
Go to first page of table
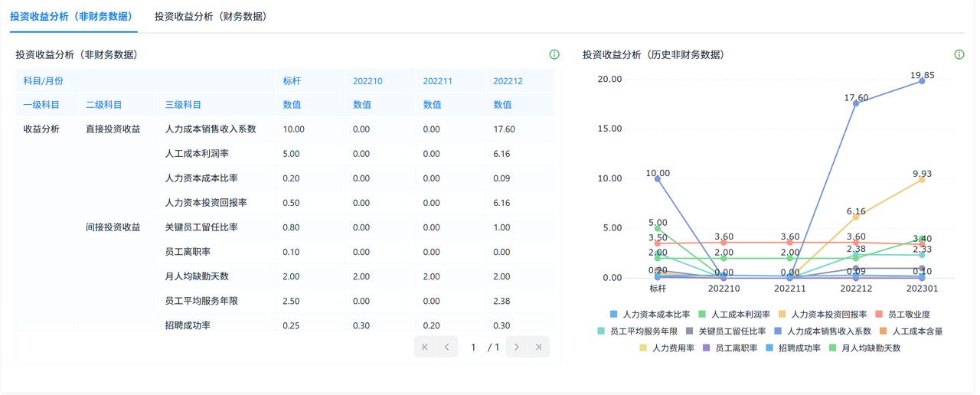click(x=425, y=347)
